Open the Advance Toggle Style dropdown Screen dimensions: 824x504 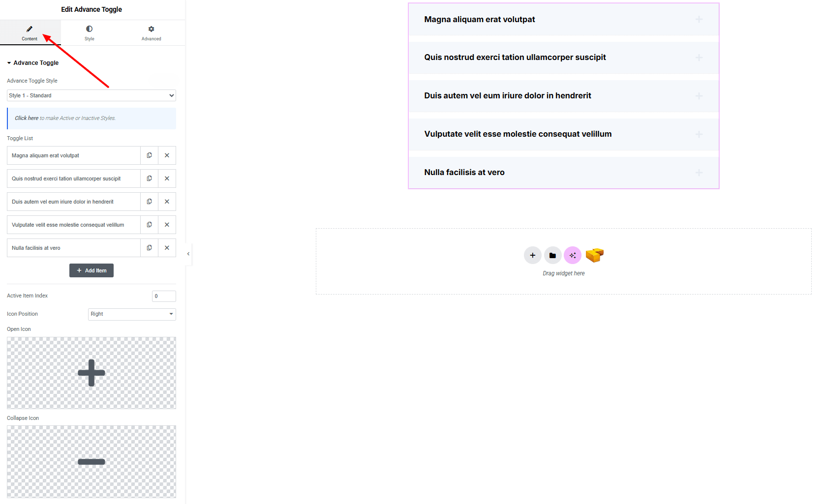pos(92,95)
